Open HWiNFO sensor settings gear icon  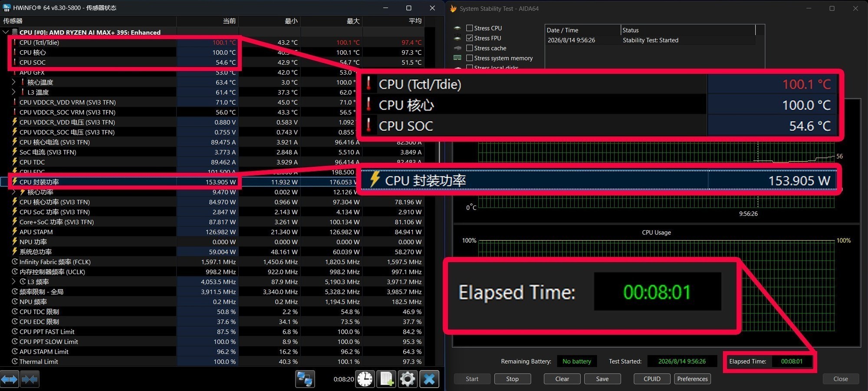point(408,379)
